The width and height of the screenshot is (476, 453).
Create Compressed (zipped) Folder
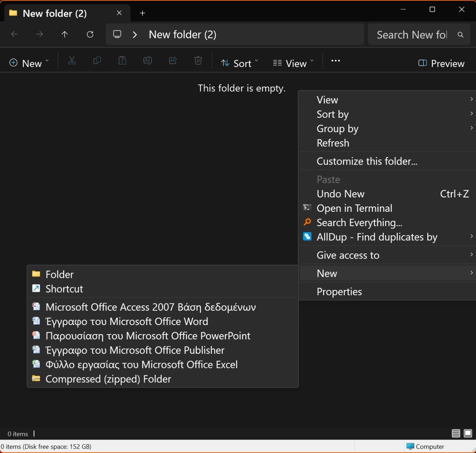163,379
